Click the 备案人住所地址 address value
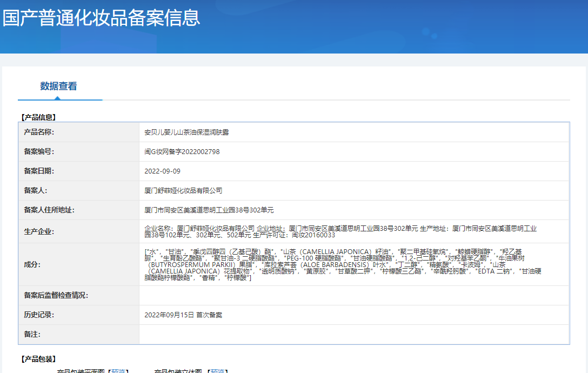This screenshot has width=588, height=373. click(x=209, y=210)
